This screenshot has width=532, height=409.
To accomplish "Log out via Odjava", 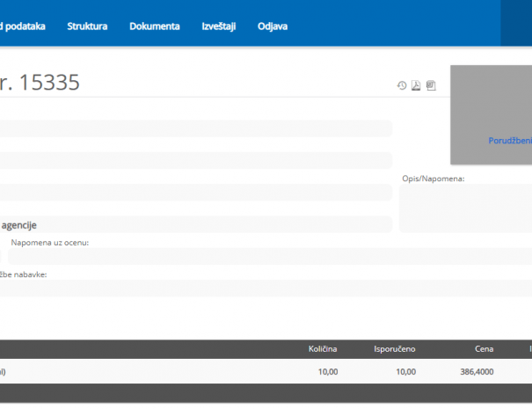I will click(273, 26).
